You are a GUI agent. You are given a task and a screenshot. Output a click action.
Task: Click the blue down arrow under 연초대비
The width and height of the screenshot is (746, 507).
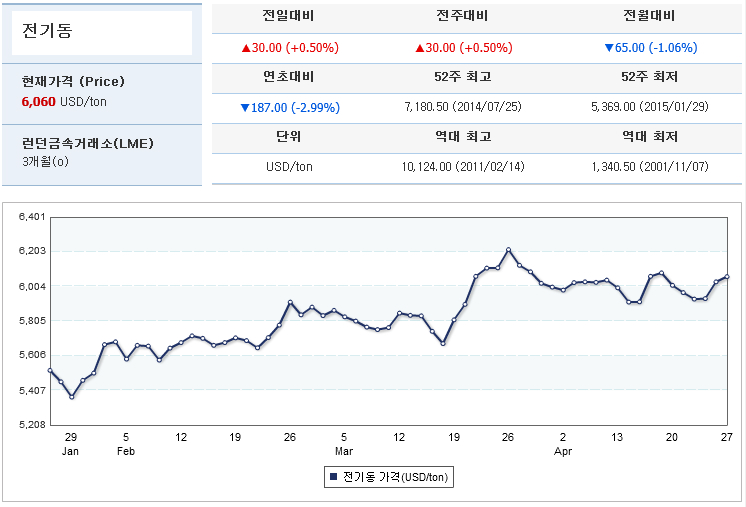point(245,107)
